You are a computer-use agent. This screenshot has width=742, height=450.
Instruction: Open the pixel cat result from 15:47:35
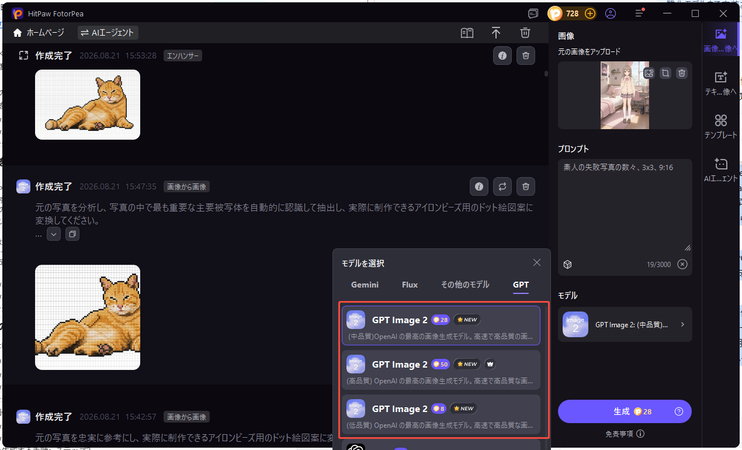[88, 318]
